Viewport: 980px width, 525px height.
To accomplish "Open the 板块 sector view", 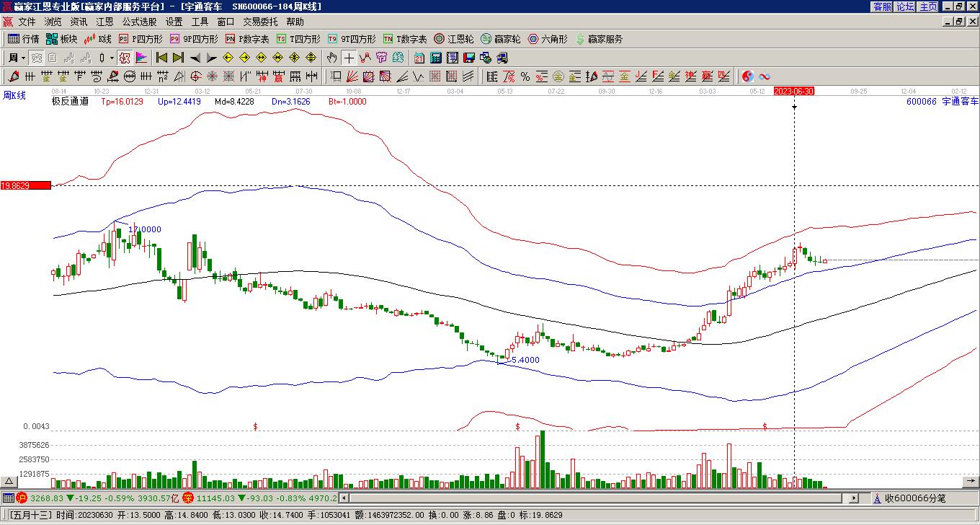I will 61,39.
